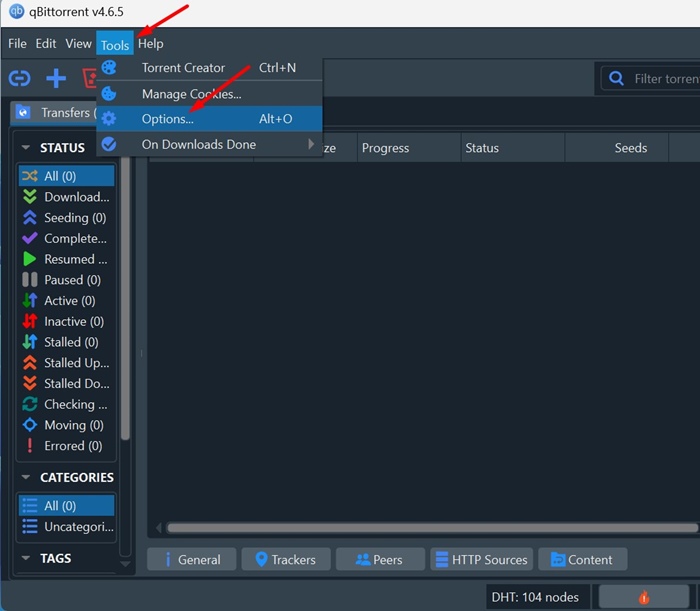This screenshot has height=611, width=700.
Task: Open Options from the Tools menu
Action: pyautogui.click(x=209, y=119)
